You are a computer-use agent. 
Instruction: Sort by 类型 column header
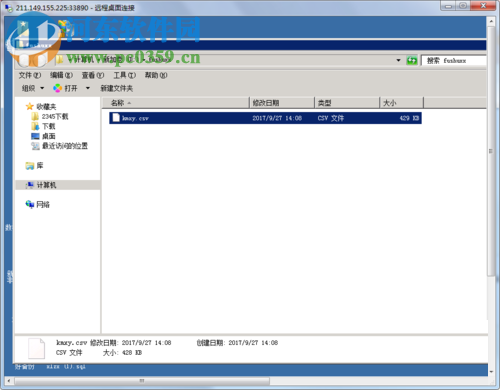tap(347, 103)
